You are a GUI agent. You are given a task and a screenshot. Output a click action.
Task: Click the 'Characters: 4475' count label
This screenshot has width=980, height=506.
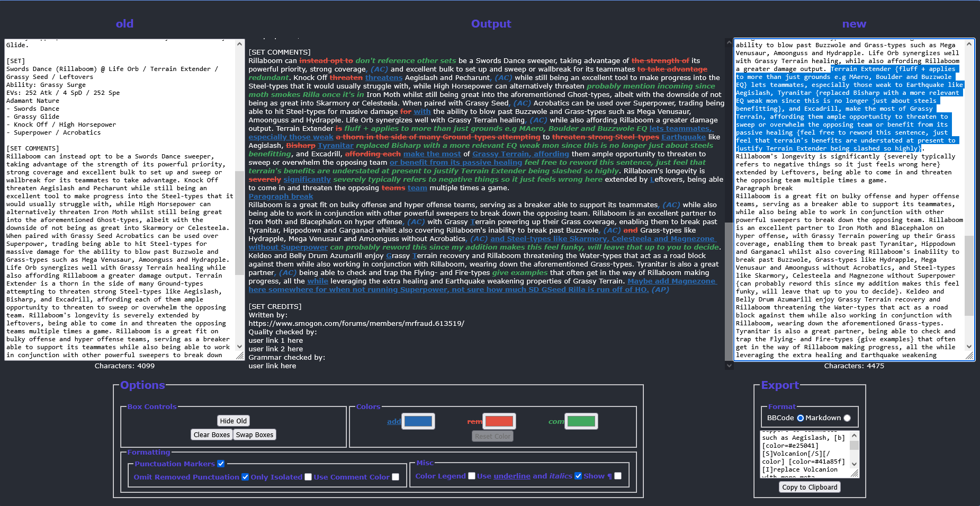tap(854, 366)
